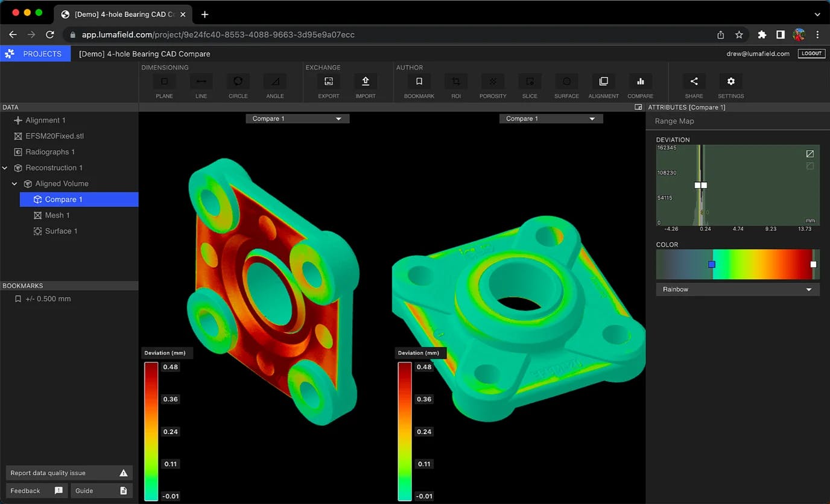Toggle the viewport layout icon above the viewer

[638, 107]
